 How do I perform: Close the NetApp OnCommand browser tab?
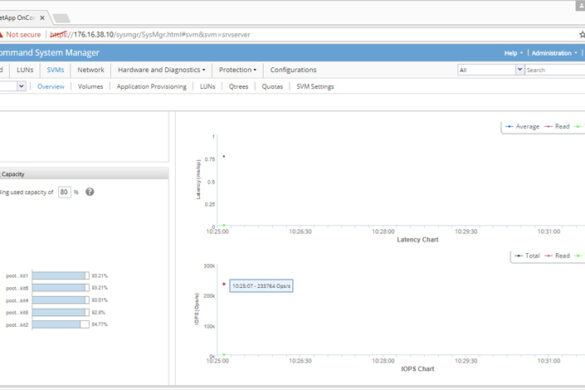pos(42,18)
